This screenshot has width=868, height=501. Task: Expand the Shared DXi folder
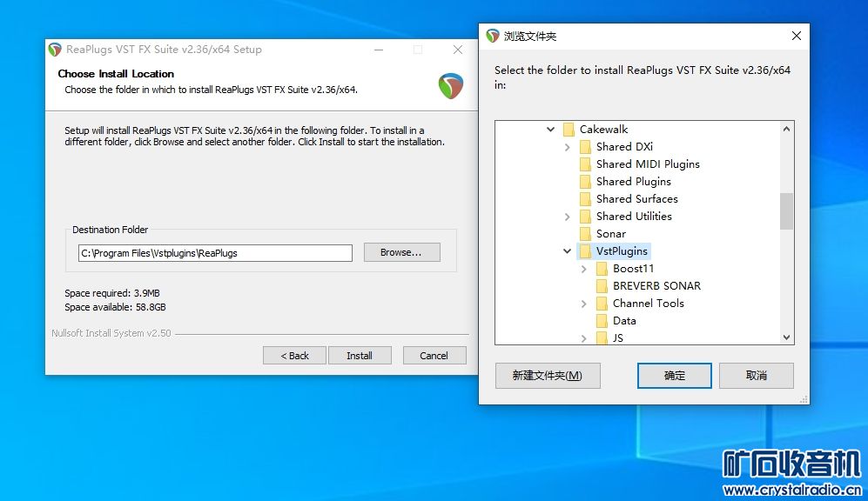point(567,147)
